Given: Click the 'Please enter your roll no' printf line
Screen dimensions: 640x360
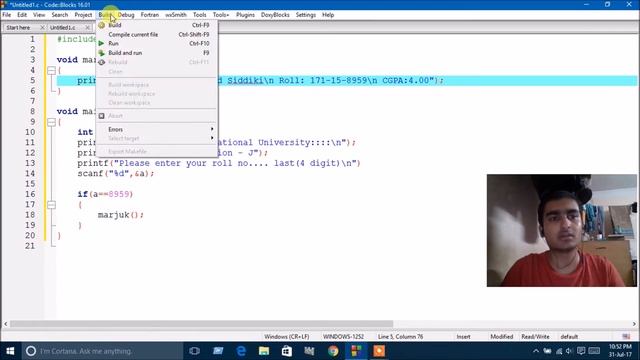Looking at the screenshot, I should (x=219, y=163).
